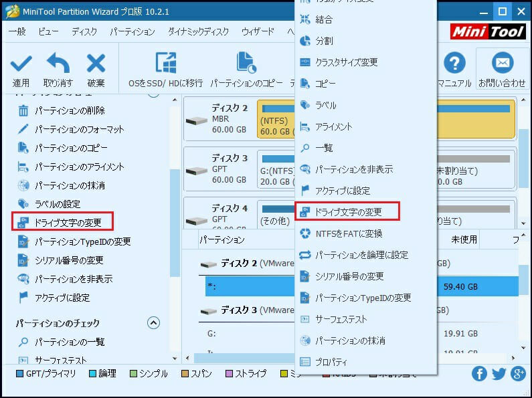Image resolution: width=532 pixels, height=398 pixels.
Task: Click the Unused (未使用) column header
Action: click(464, 239)
